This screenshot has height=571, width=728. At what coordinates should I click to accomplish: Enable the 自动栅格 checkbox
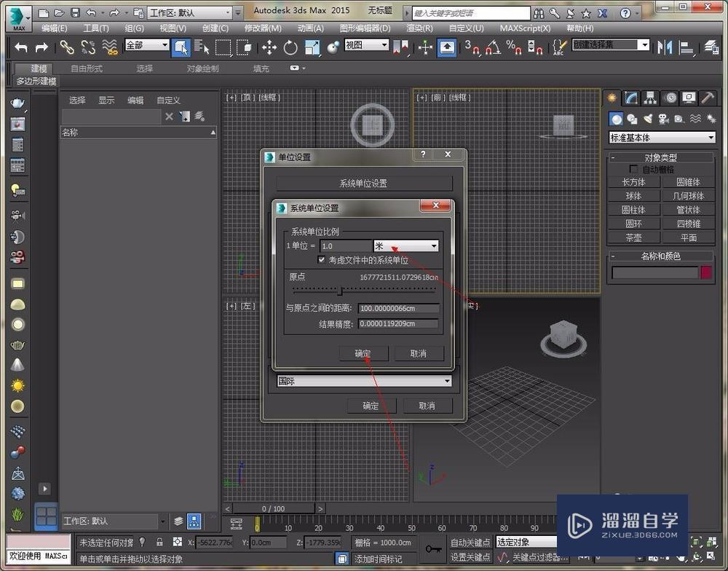(x=633, y=169)
